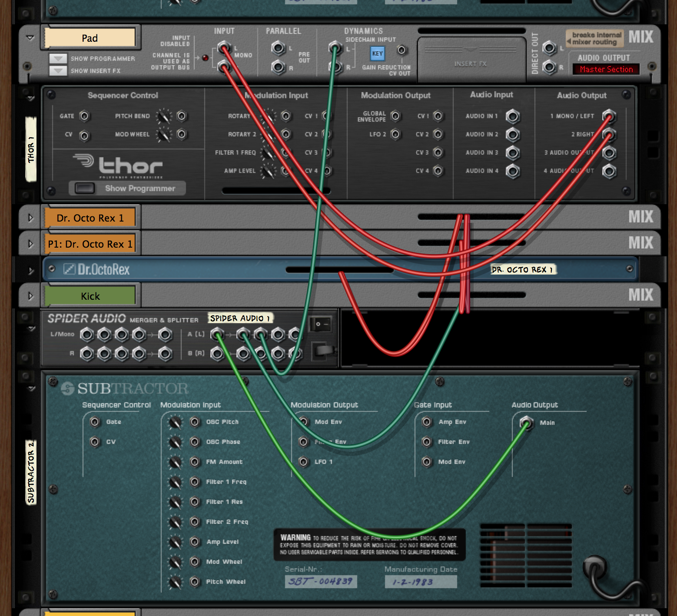Click Thor Global Envelope output jack
This screenshot has height=616, width=677.
[x=395, y=116]
